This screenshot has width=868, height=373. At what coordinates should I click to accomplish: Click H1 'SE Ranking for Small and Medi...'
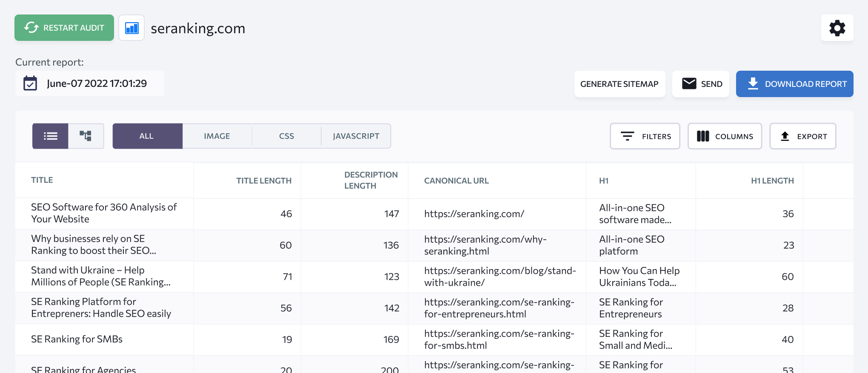[636, 340]
